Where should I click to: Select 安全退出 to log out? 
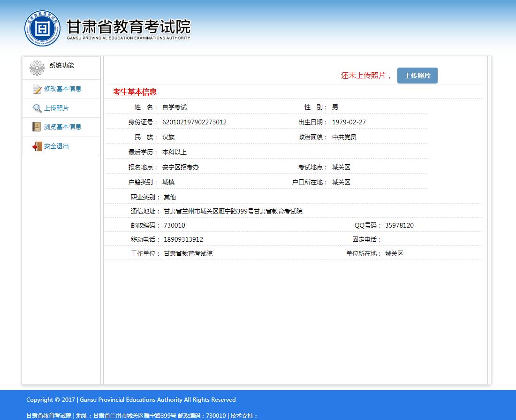click(x=57, y=146)
